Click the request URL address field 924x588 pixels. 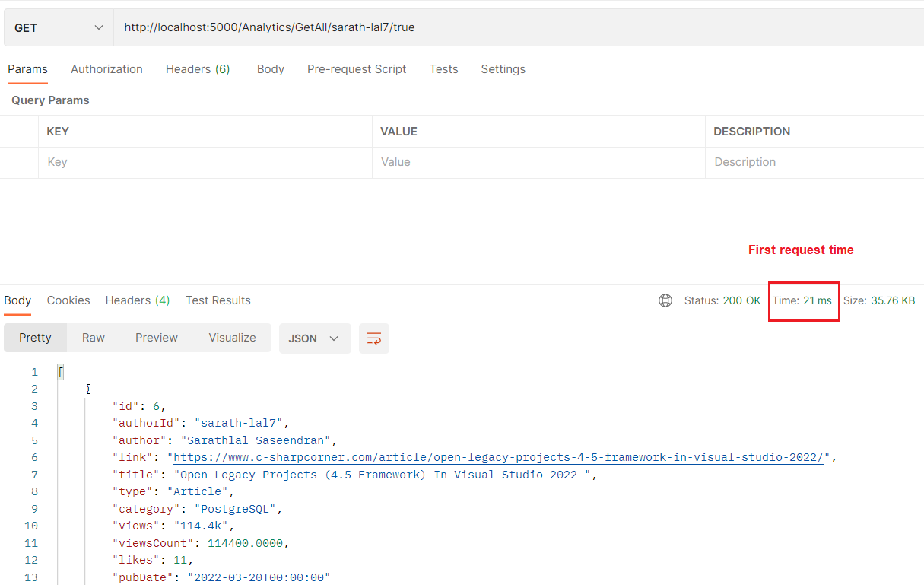304,27
